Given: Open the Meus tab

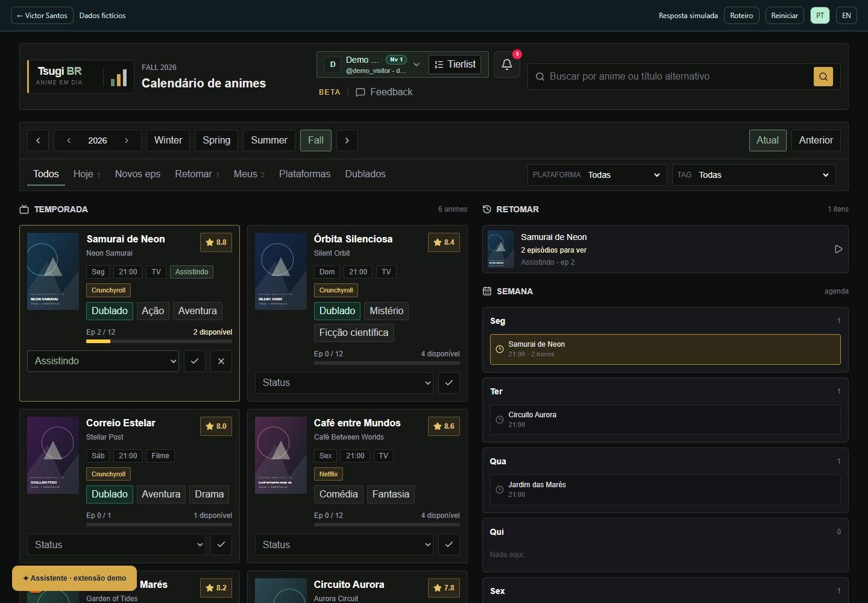Looking at the screenshot, I should pos(249,174).
